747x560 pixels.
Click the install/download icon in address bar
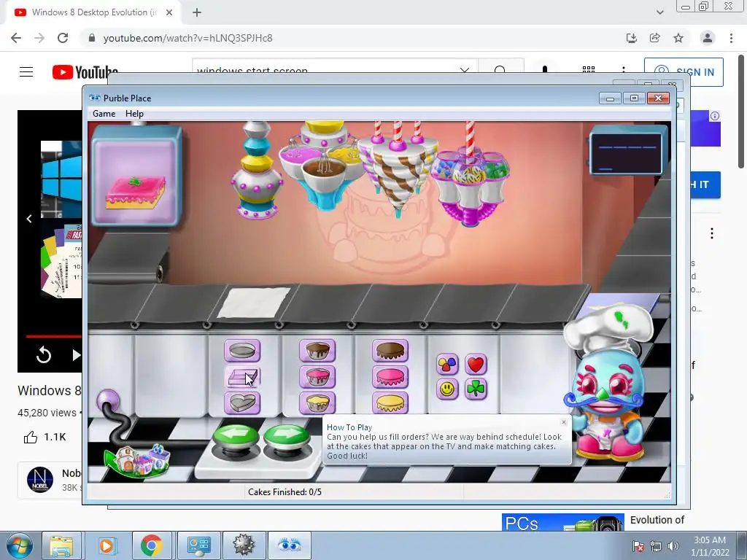(x=632, y=38)
